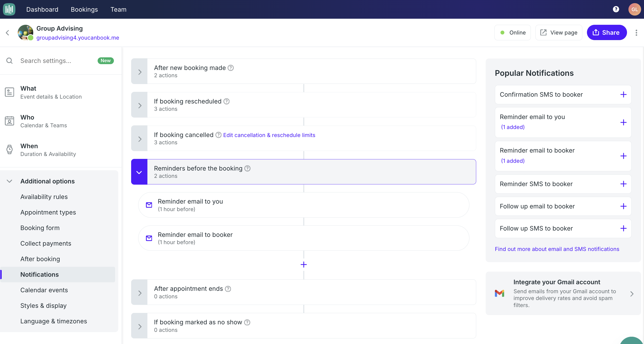The height and width of the screenshot is (344, 644).
Task: Click the Online status green dot icon
Action: (503, 32)
